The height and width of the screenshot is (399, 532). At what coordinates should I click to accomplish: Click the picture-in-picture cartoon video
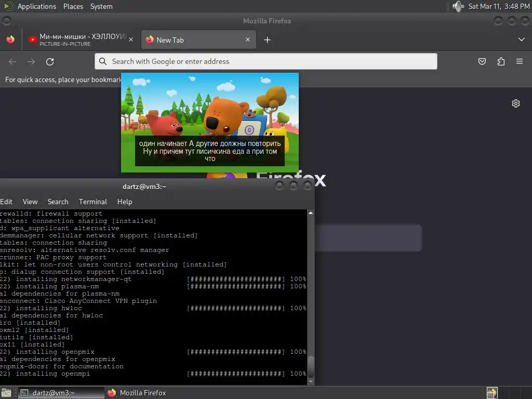point(210,123)
